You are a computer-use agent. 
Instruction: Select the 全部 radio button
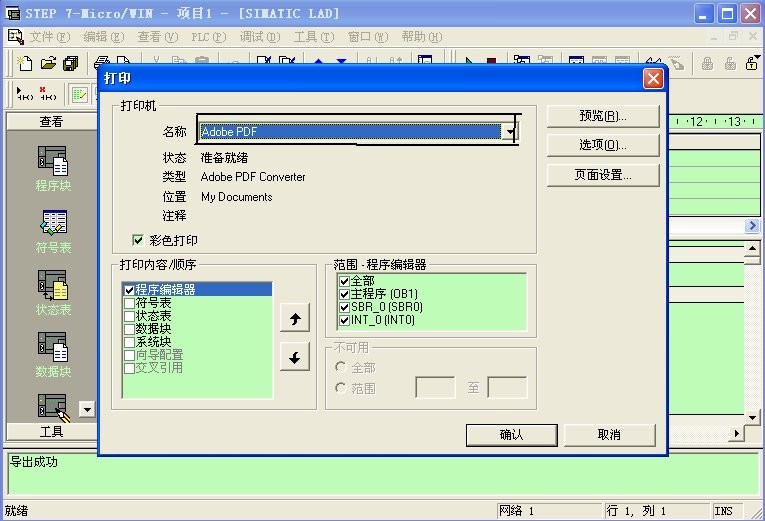[341, 367]
